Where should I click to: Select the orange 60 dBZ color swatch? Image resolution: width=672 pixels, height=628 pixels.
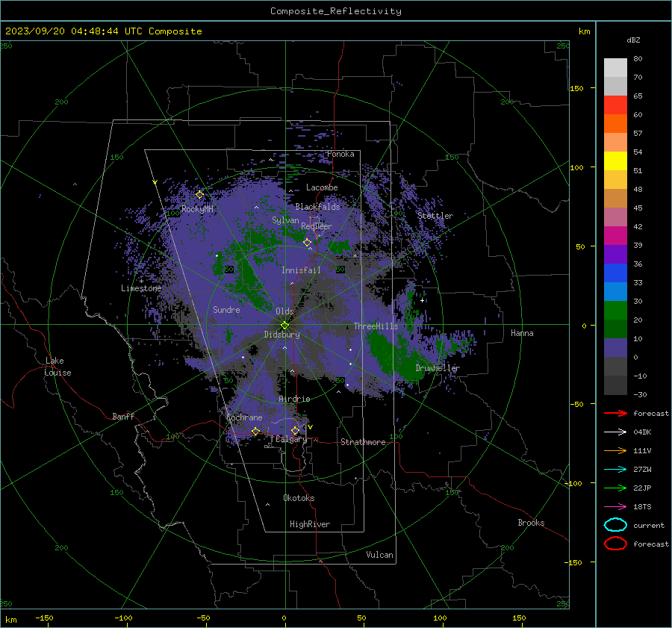coord(615,123)
